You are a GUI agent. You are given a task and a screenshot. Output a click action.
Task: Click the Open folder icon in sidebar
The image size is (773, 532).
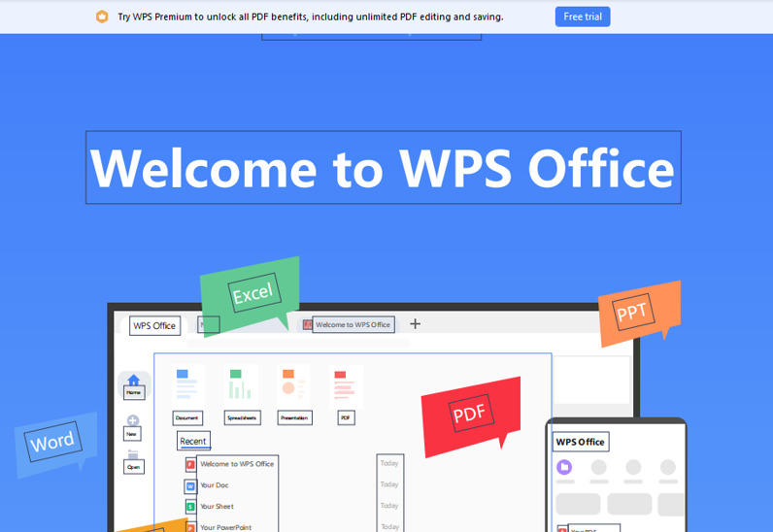pos(133,454)
